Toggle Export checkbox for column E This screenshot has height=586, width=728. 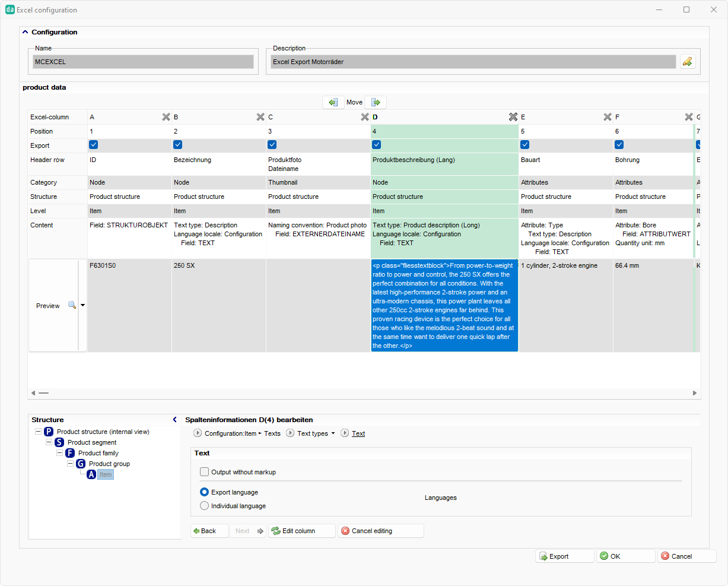[525, 144]
